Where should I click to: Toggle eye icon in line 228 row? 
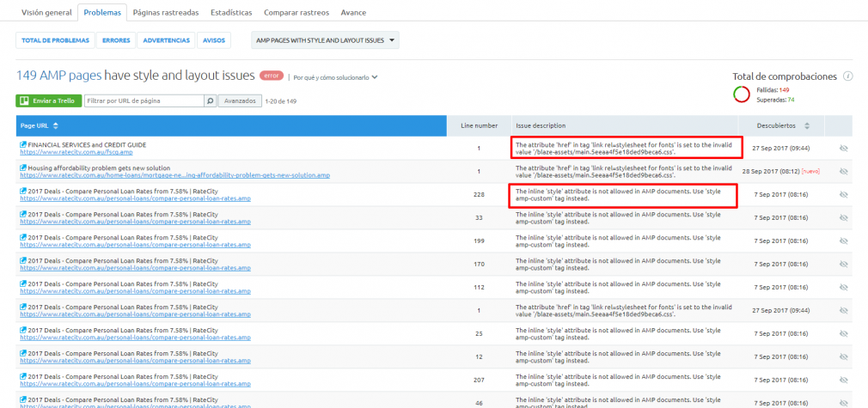tap(844, 195)
